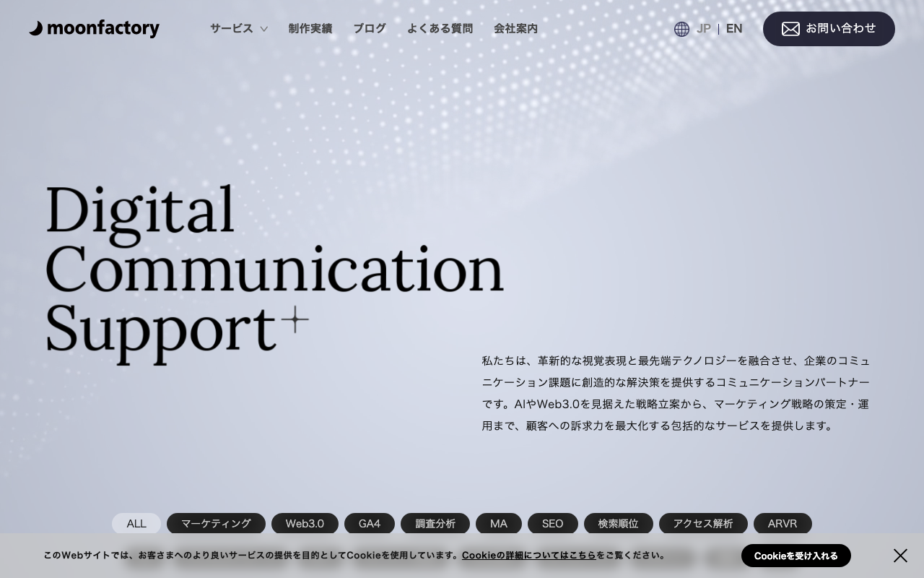This screenshot has width=924, height=578.
Task: Filter by Web3.0 tag
Action: (305, 524)
